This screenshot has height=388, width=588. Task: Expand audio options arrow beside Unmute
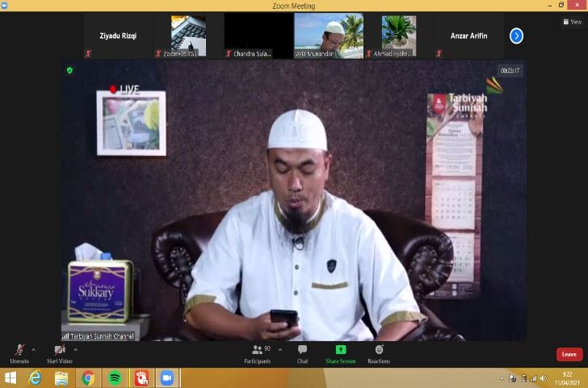pos(33,350)
